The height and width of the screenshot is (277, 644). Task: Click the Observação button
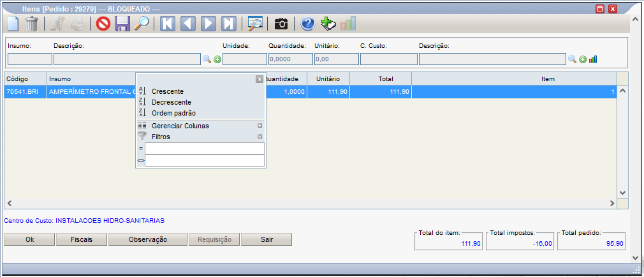[x=148, y=239]
